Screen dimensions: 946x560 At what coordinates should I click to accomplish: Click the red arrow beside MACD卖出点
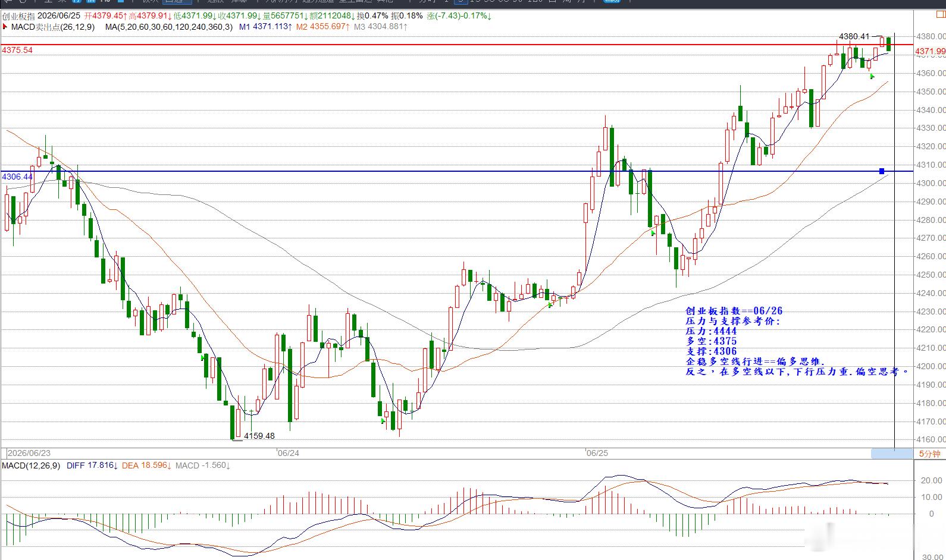5,27
